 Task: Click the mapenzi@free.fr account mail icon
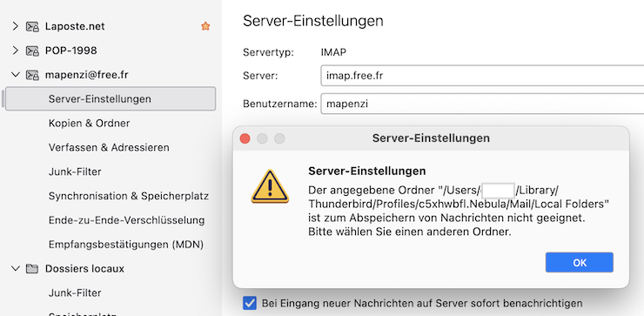tap(32, 75)
